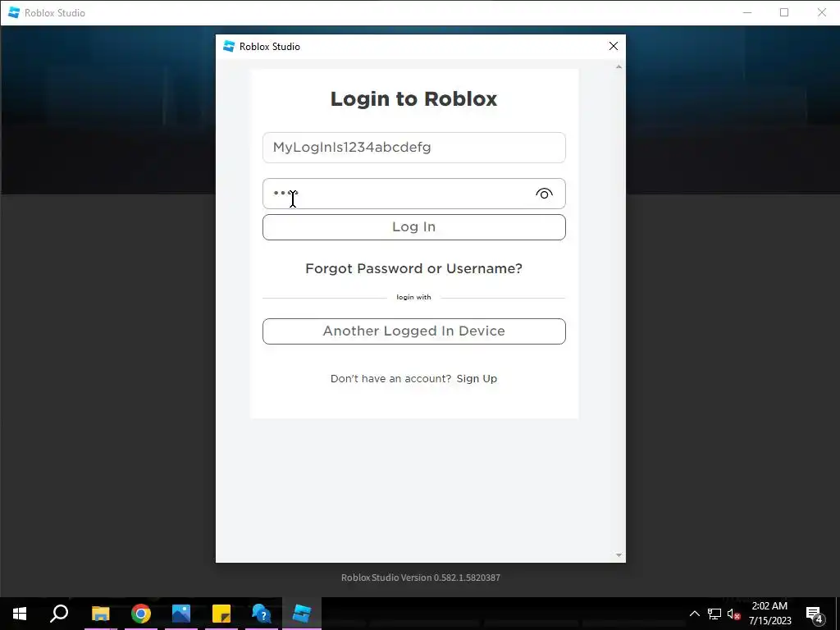Open the Windows Start menu
Image resolution: width=840 pixels, height=630 pixels.
(x=20, y=614)
